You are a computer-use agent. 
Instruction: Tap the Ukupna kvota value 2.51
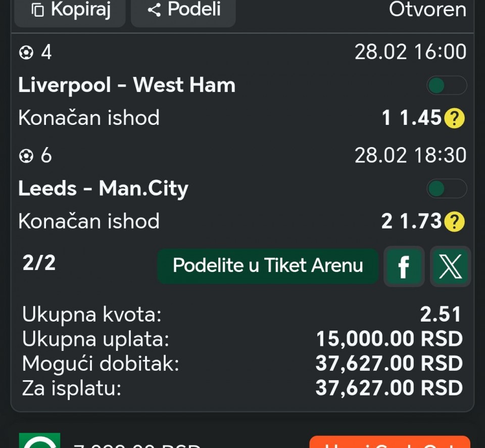point(441,315)
